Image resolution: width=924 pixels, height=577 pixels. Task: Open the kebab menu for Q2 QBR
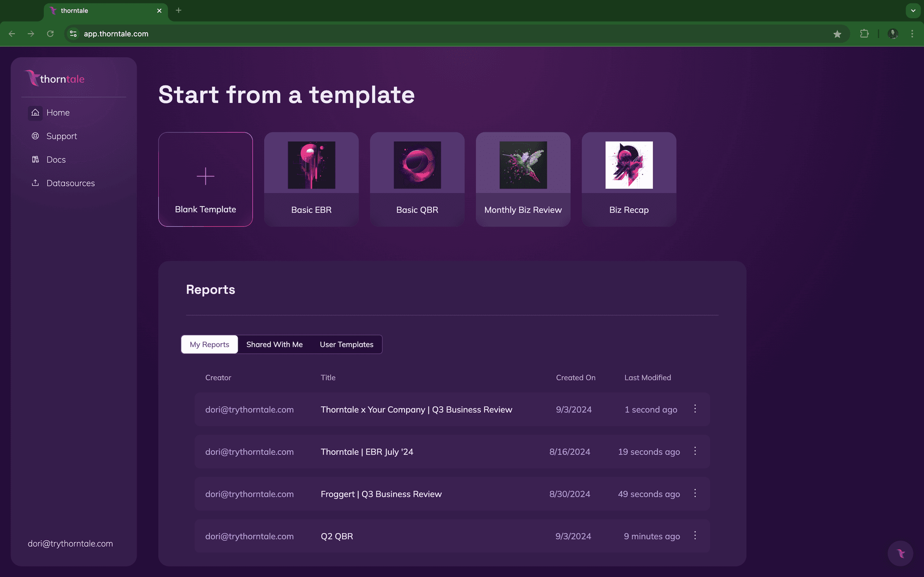pos(695,536)
